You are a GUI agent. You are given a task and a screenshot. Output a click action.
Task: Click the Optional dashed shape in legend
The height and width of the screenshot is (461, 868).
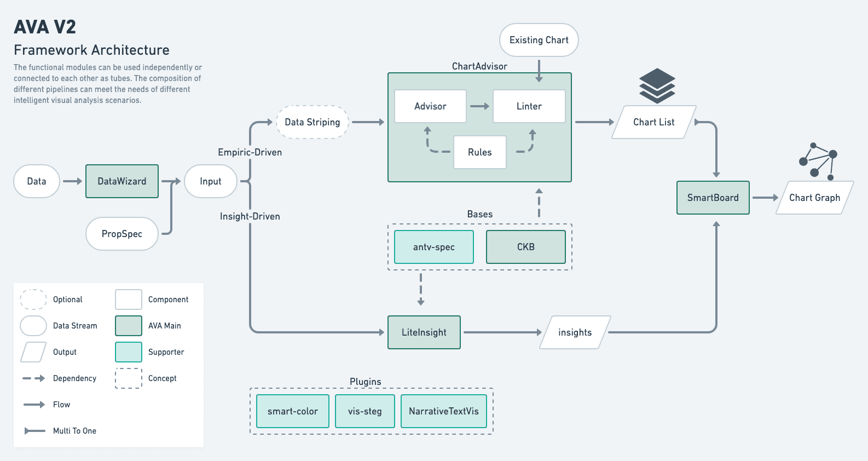[33, 299]
